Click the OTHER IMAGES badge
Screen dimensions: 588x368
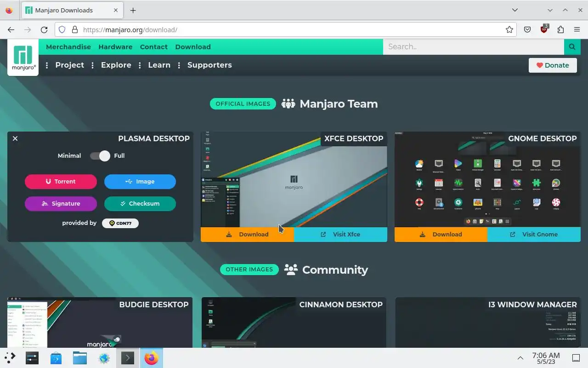coord(249,269)
